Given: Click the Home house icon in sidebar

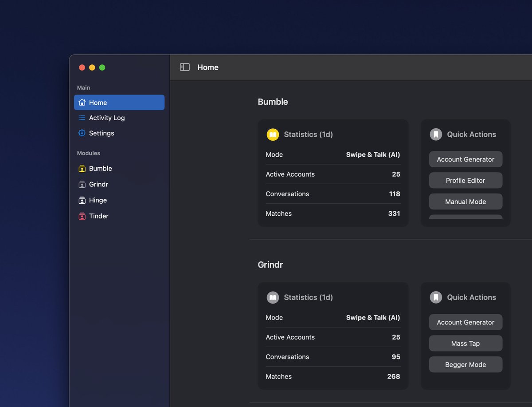Looking at the screenshot, I should [82, 103].
